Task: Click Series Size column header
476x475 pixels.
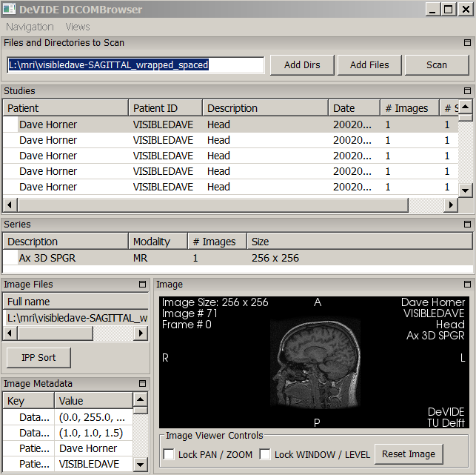Action: click(360, 242)
